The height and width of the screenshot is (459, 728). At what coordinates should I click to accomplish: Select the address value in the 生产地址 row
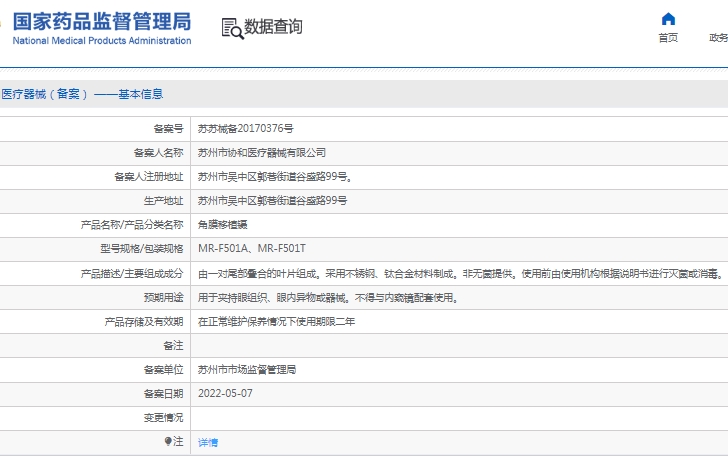(x=273, y=200)
